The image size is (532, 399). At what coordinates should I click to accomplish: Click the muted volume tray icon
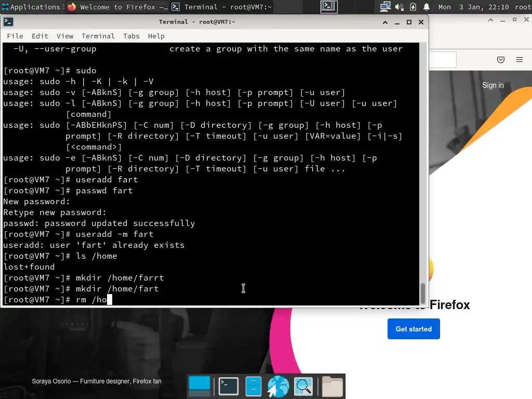click(399, 7)
